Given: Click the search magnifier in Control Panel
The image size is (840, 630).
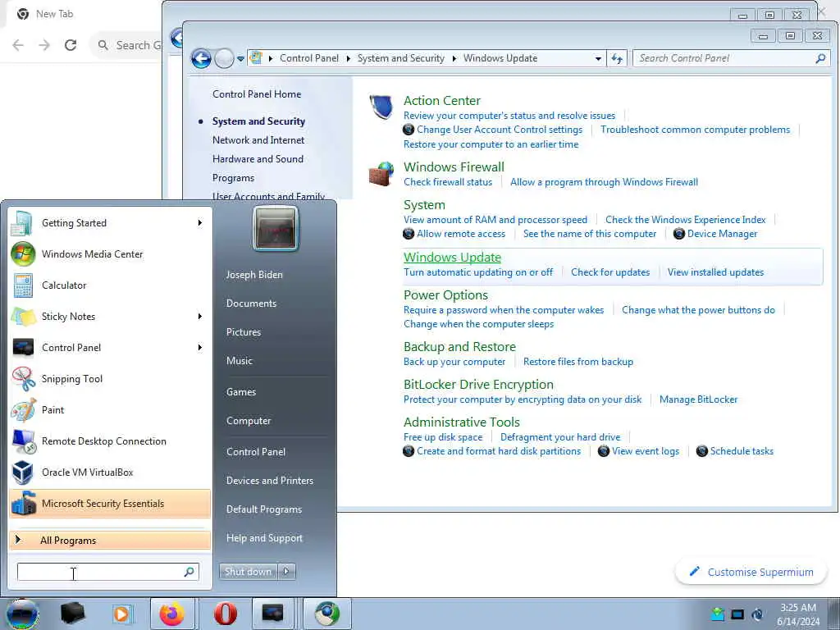Looking at the screenshot, I should point(820,58).
